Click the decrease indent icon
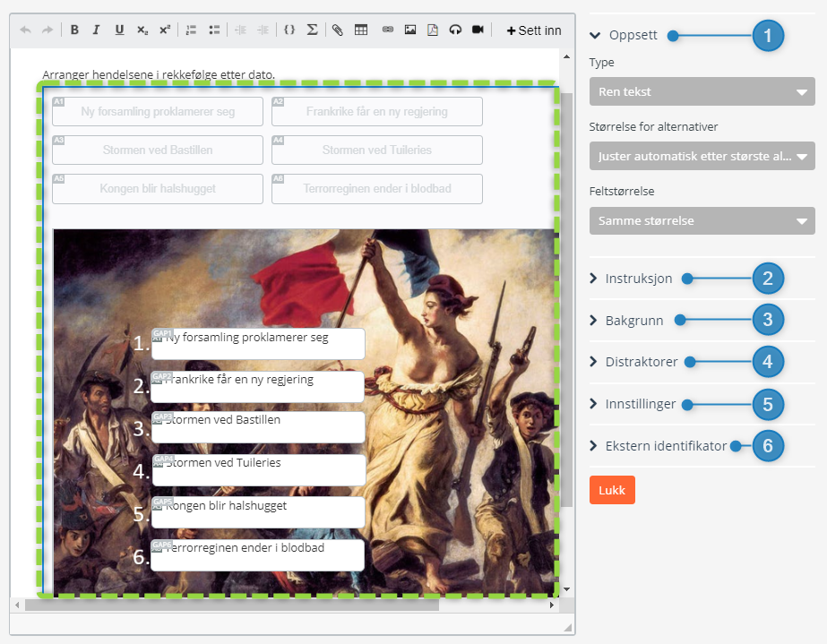This screenshot has width=827, height=644. pyautogui.click(x=240, y=30)
